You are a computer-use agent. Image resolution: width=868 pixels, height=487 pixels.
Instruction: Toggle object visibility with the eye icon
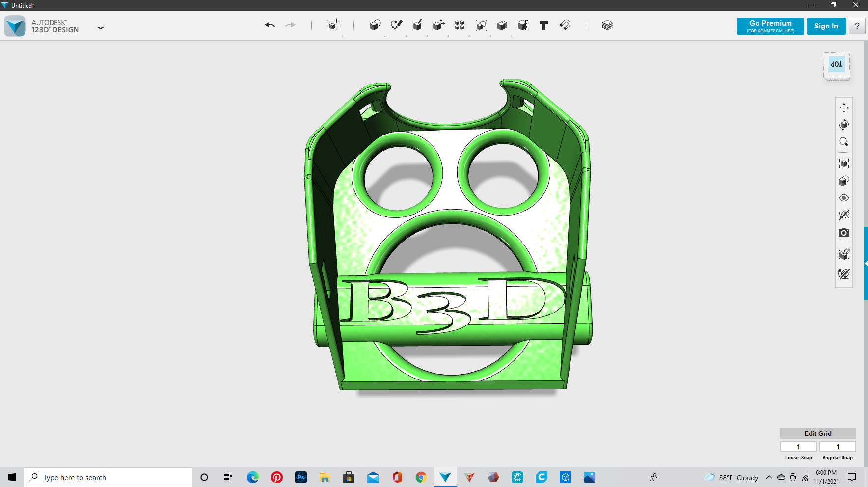coord(844,197)
